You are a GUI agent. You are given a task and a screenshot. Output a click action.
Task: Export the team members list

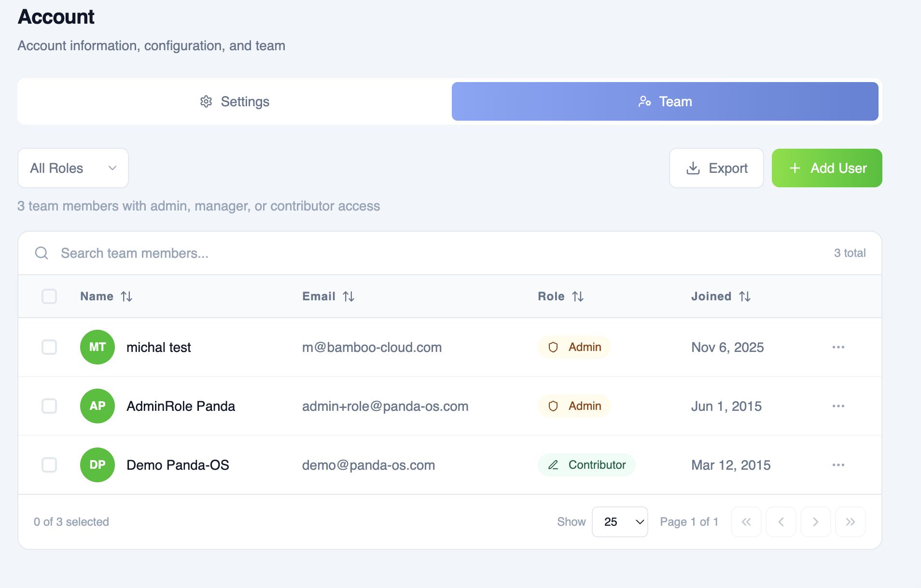click(x=716, y=168)
